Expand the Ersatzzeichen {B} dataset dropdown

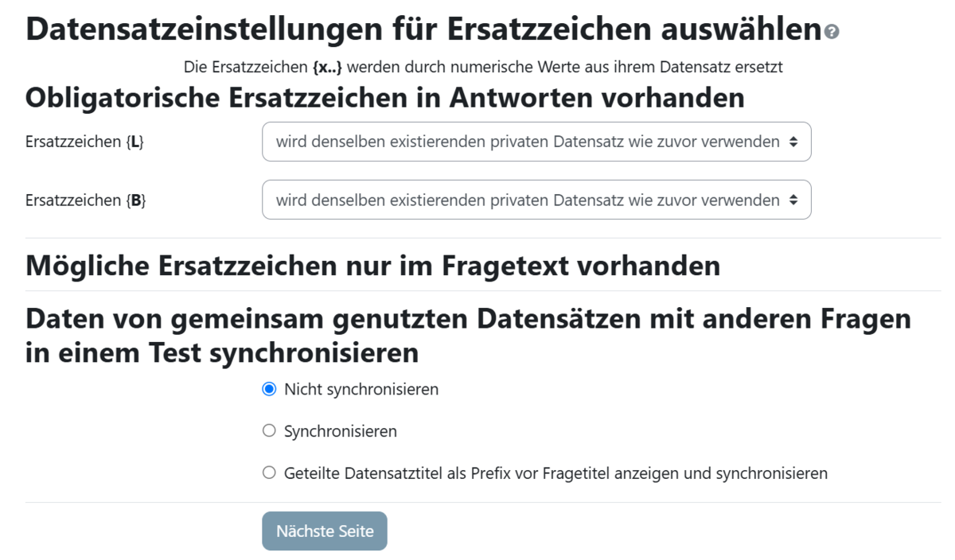(x=536, y=200)
